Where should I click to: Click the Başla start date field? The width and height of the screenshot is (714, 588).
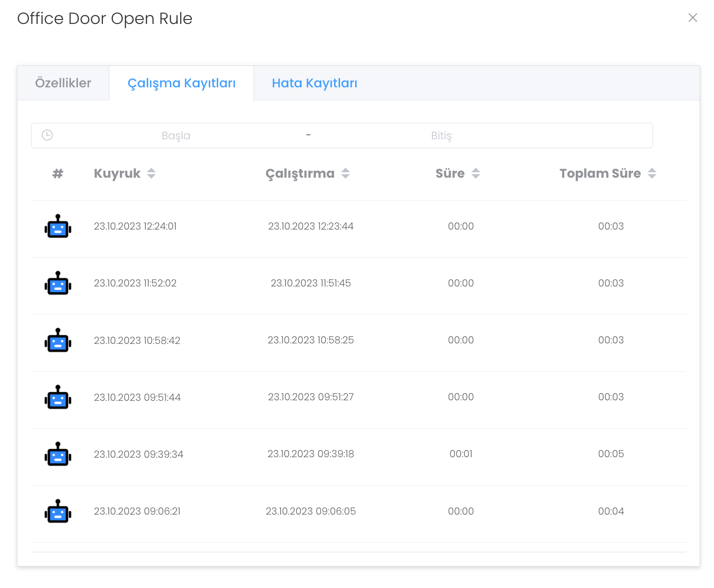(x=176, y=136)
